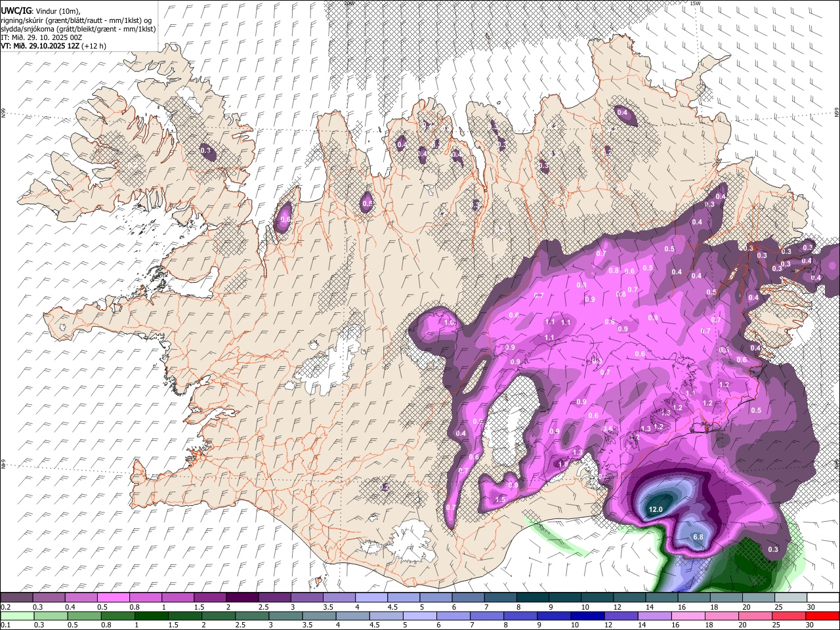The image size is (840, 630).
Task: Click the "Vindur (10m)" text in the header
Action: pyautogui.click(x=58, y=11)
